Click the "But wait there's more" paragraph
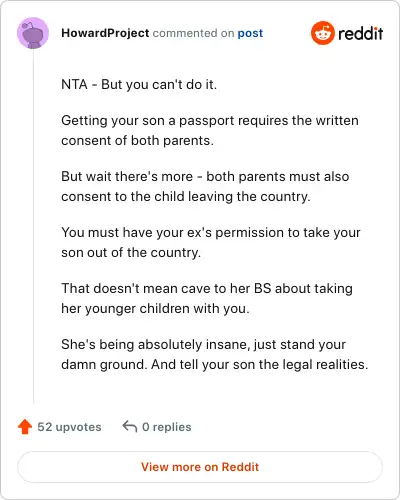 205,186
